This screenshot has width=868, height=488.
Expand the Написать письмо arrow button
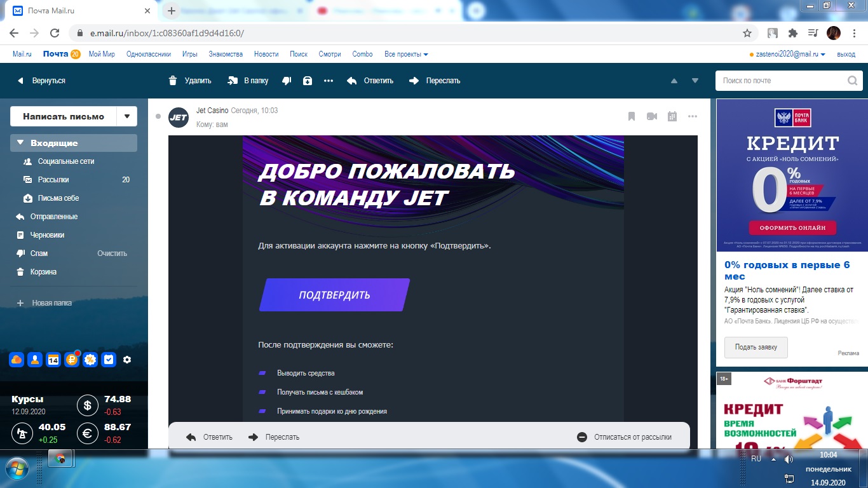coord(126,117)
